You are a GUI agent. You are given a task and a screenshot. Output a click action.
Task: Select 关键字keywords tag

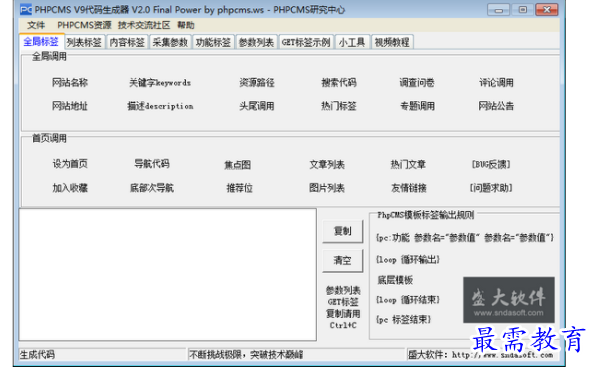(x=160, y=83)
